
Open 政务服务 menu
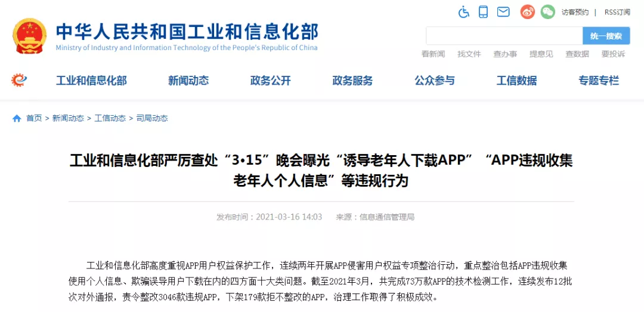(352, 81)
